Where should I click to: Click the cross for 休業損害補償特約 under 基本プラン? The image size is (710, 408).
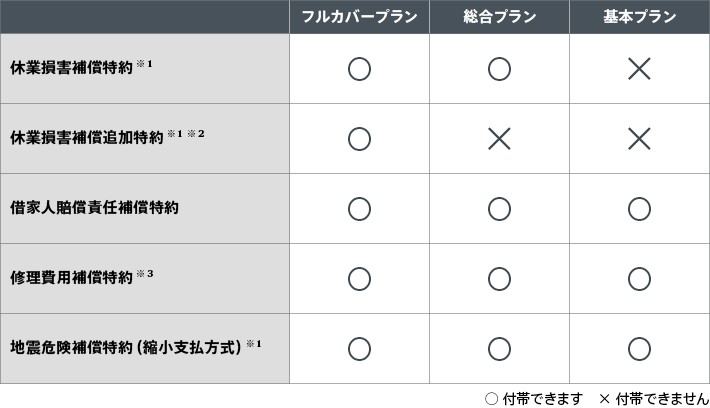coord(640,69)
